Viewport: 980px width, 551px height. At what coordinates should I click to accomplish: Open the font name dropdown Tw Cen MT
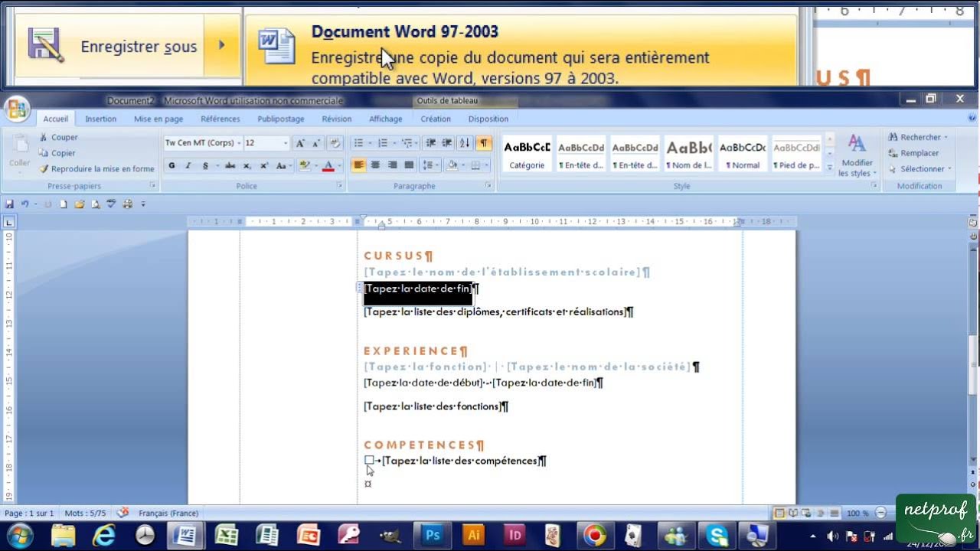(238, 143)
